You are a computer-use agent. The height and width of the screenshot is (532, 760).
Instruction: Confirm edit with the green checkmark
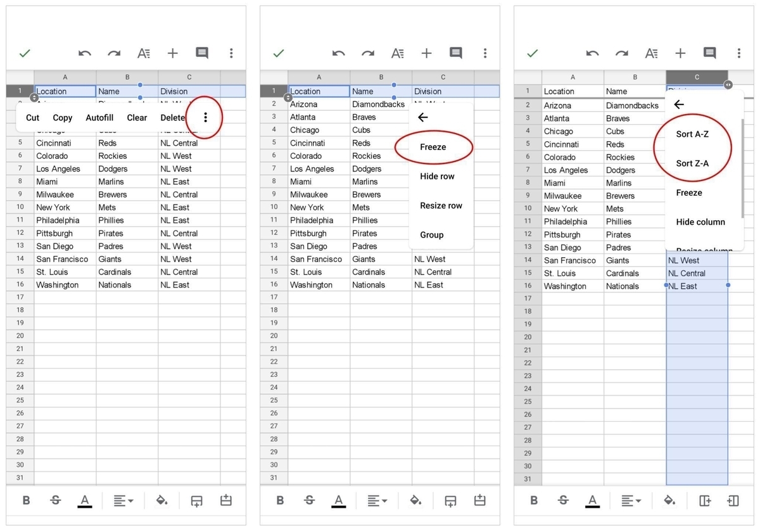click(25, 53)
